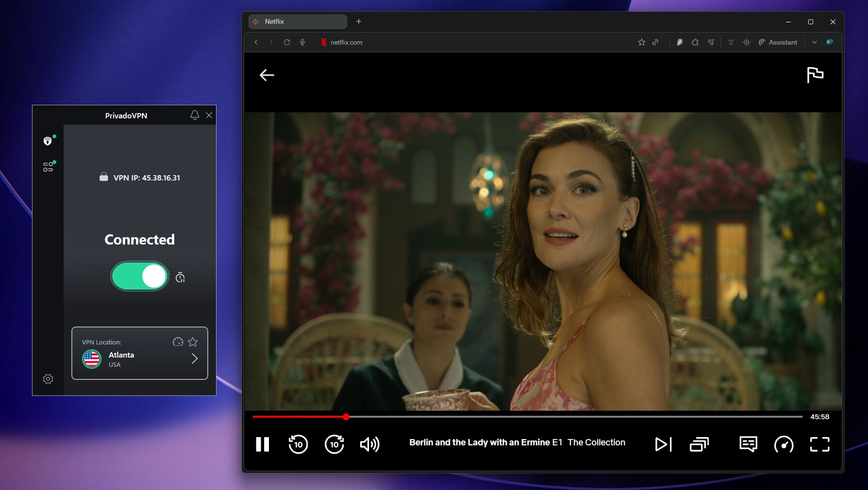Viewport: 868px width, 490px height.
Task: Open the PrivadoVPN shield home tab
Action: tap(48, 141)
